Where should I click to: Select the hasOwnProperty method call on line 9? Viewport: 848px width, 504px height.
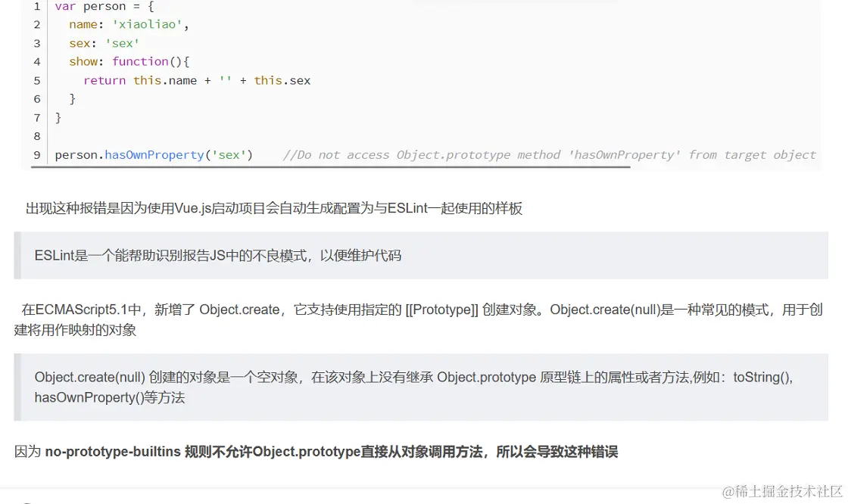point(154,154)
